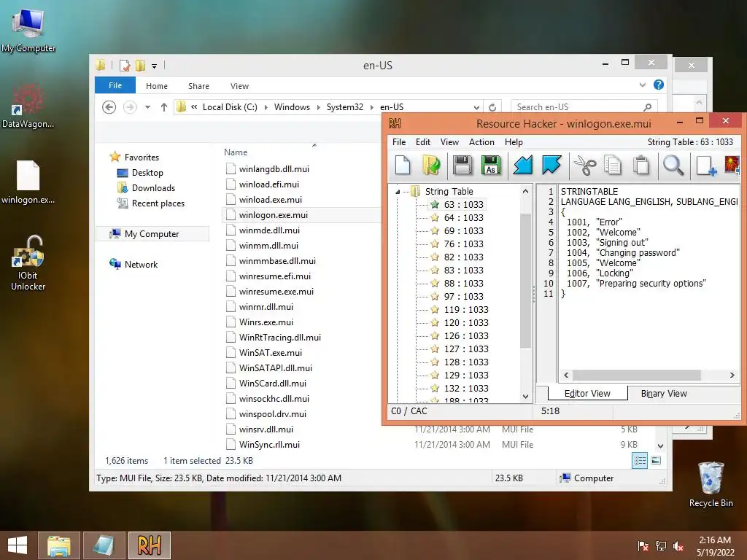
Task: Click the New blank script icon in Resource Hacker
Action: click(x=403, y=166)
